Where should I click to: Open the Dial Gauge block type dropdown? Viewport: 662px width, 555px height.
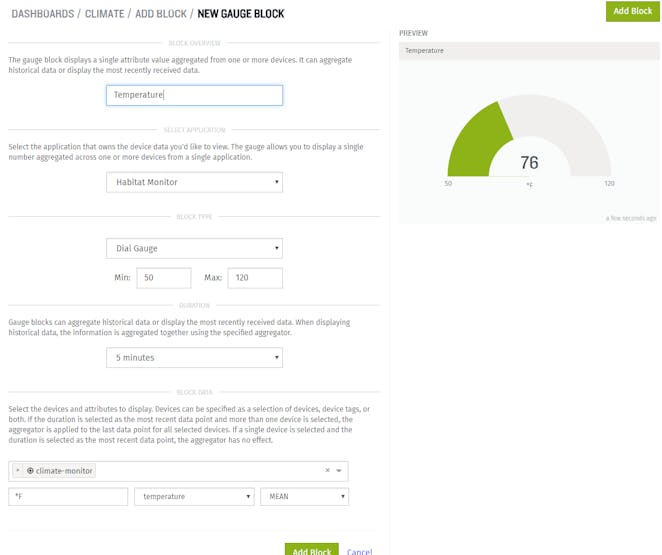pyautogui.click(x=194, y=249)
